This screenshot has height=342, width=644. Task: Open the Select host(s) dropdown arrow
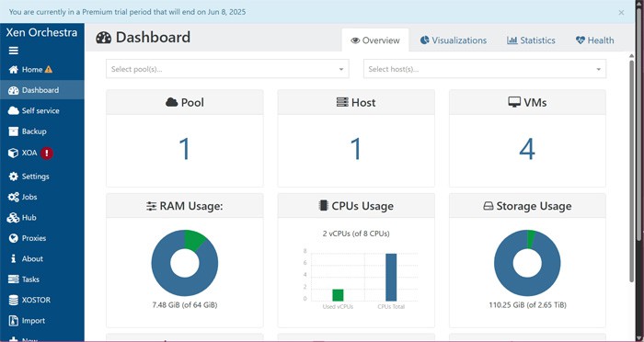[x=598, y=69]
